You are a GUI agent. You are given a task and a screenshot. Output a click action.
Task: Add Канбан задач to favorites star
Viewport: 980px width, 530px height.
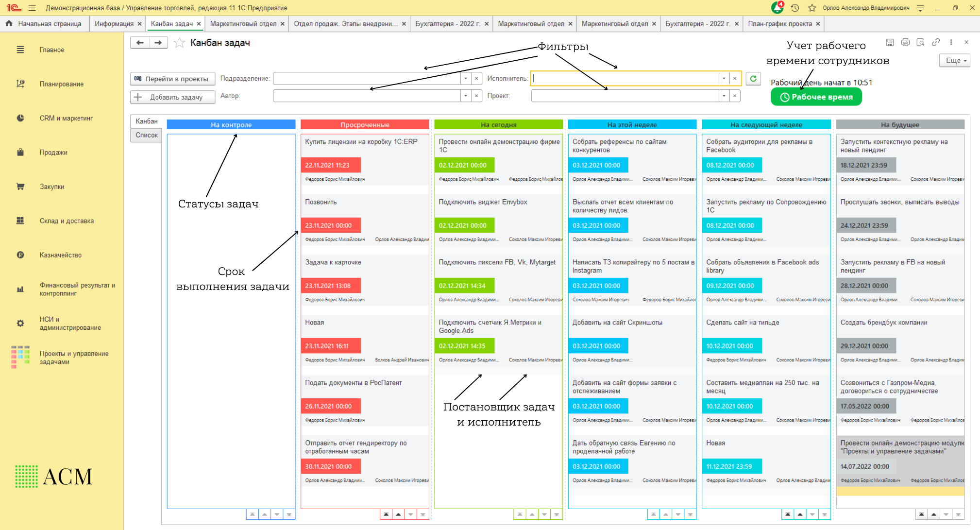point(179,43)
